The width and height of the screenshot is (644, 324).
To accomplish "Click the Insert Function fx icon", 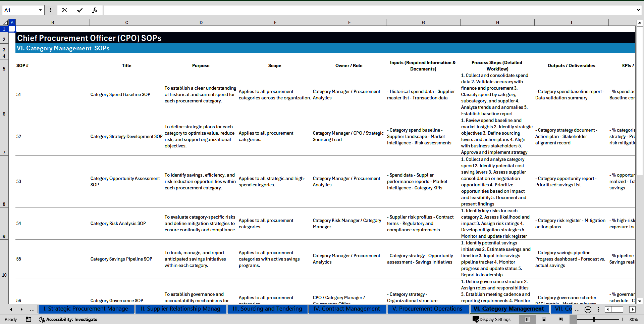I will 95,10.
